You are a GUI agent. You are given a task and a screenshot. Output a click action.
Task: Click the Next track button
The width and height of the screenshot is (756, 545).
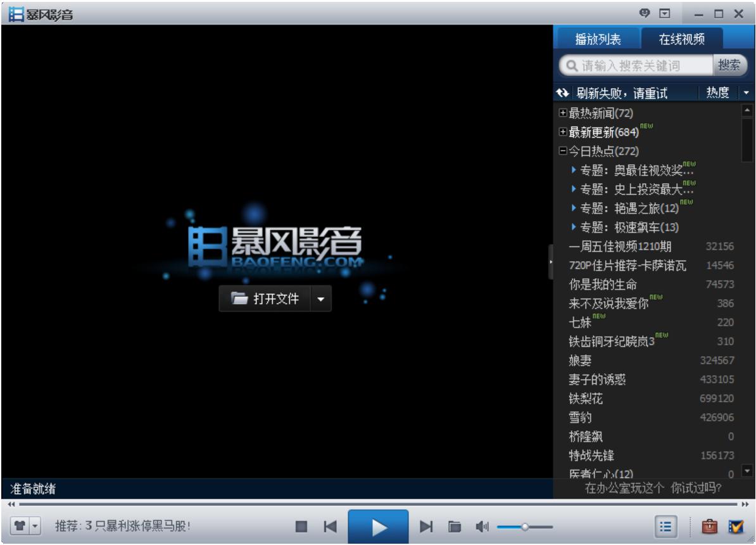point(425,526)
